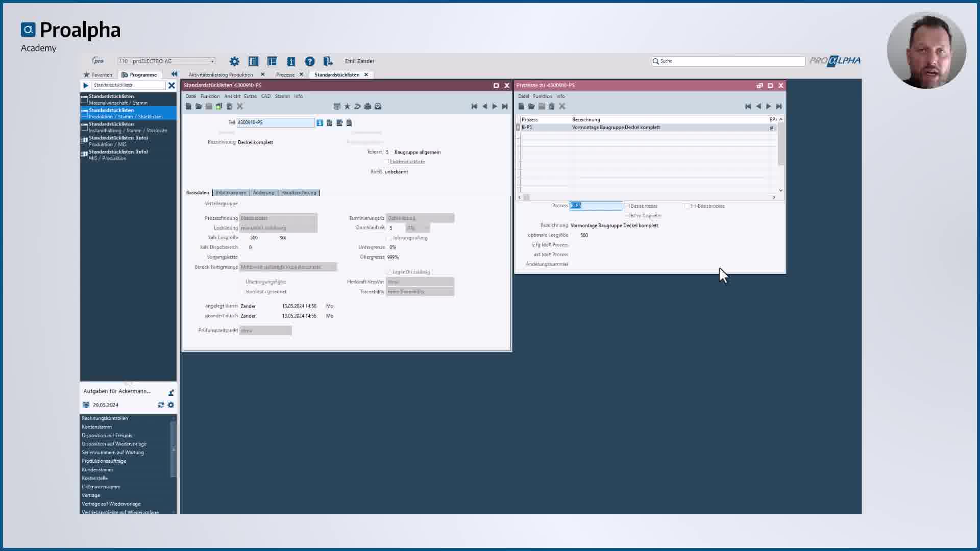Go to previous record in Prozesse window

[758, 106]
